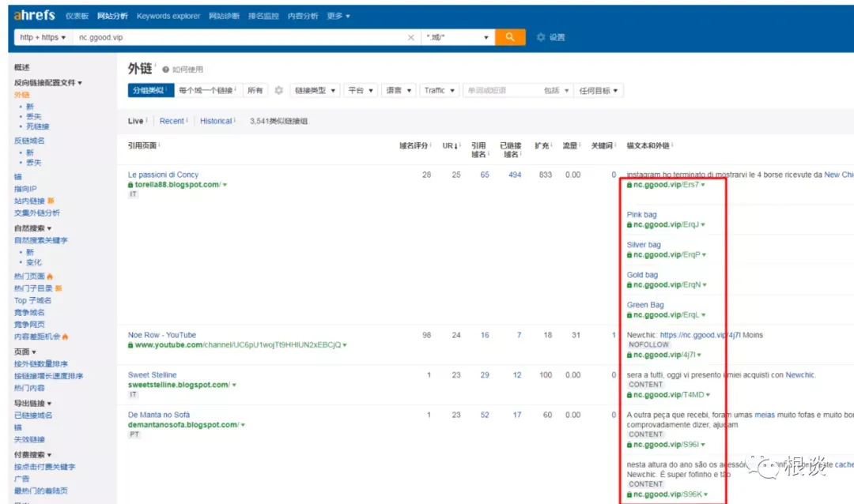Click the orange search magnifier button

[x=510, y=37]
